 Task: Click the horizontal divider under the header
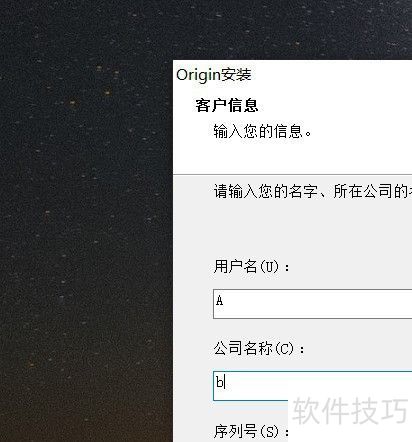pyautogui.click(x=292, y=174)
